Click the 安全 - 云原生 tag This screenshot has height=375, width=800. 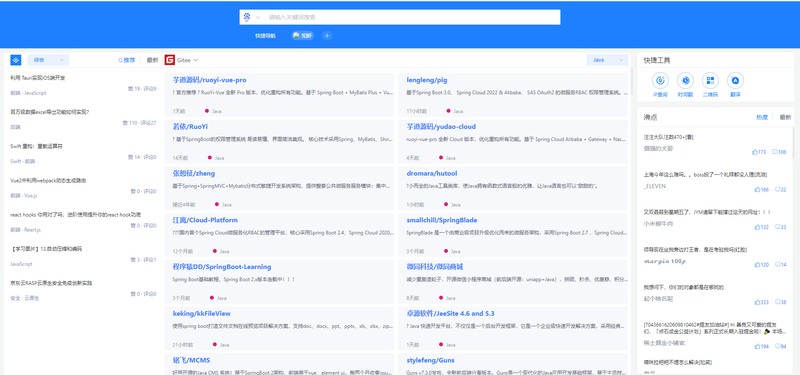tap(24, 298)
